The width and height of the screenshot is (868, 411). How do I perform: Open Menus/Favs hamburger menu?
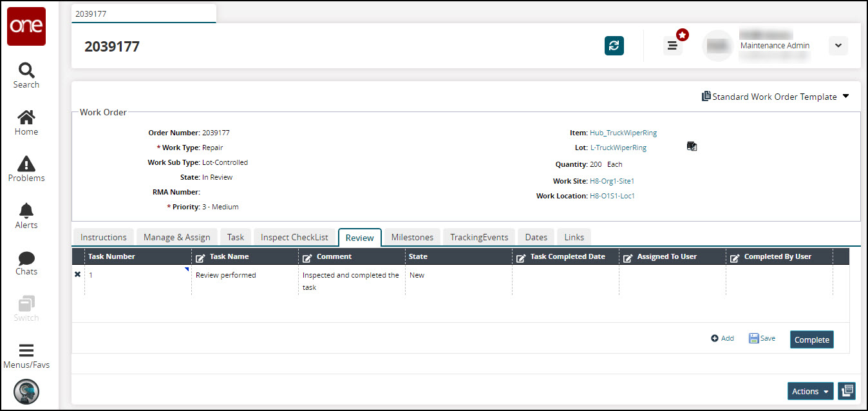pyautogui.click(x=26, y=356)
